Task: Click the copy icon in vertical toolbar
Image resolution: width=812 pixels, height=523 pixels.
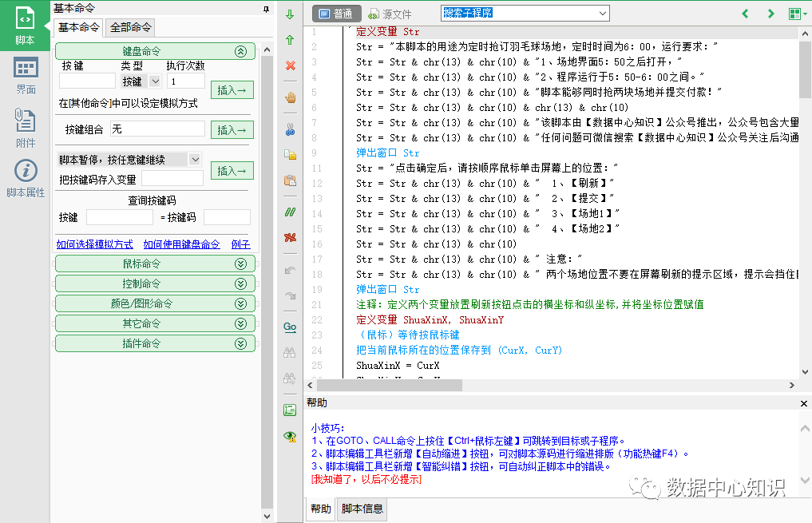Action: pos(290,154)
